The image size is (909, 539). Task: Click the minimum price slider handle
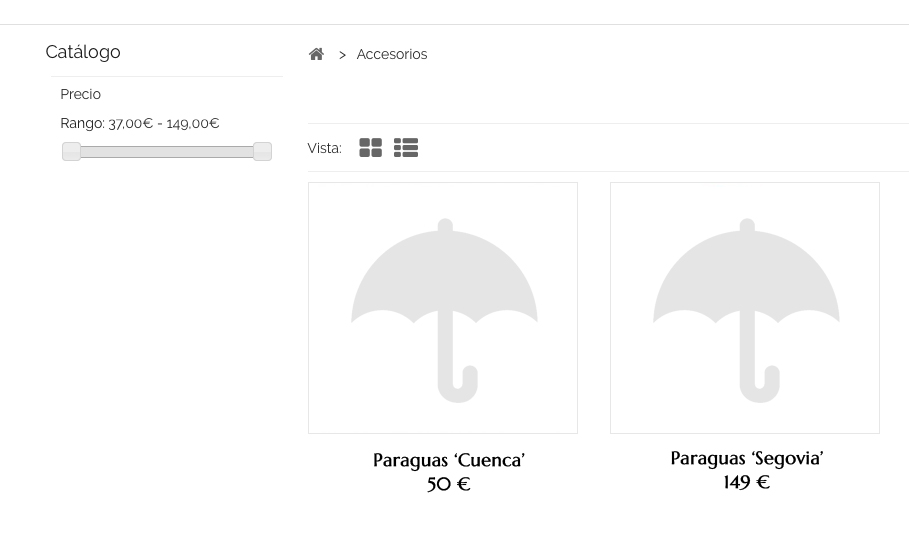(x=71, y=151)
